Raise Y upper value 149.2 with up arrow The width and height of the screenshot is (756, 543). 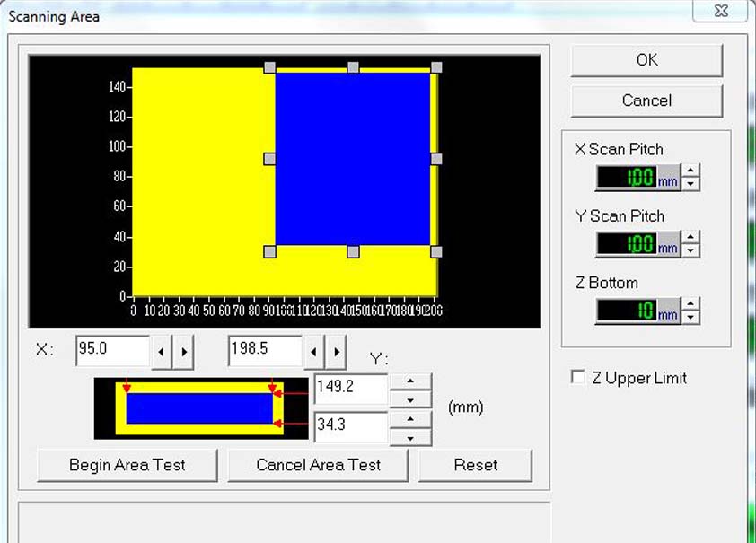tap(410, 381)
